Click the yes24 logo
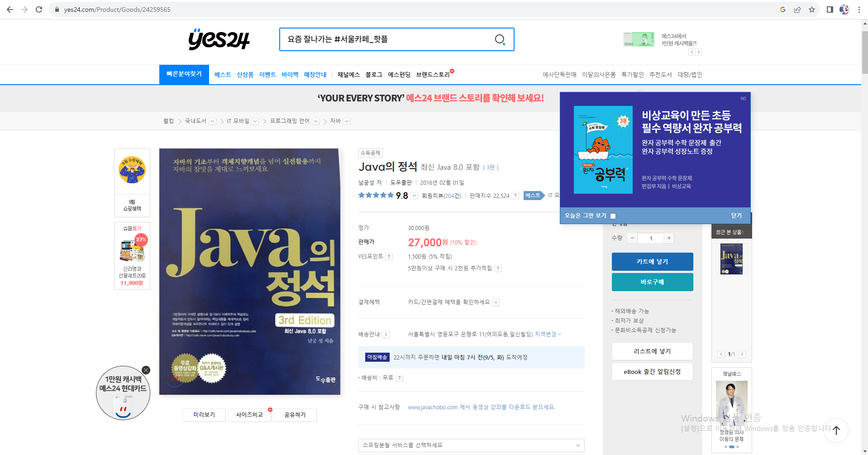 [219, 39]
